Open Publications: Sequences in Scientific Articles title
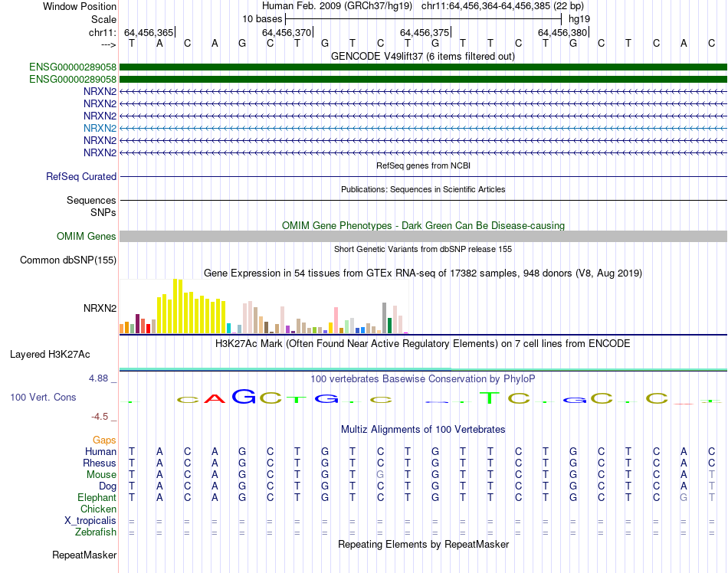This screenshot has height=573, width=728. [423, 189]
